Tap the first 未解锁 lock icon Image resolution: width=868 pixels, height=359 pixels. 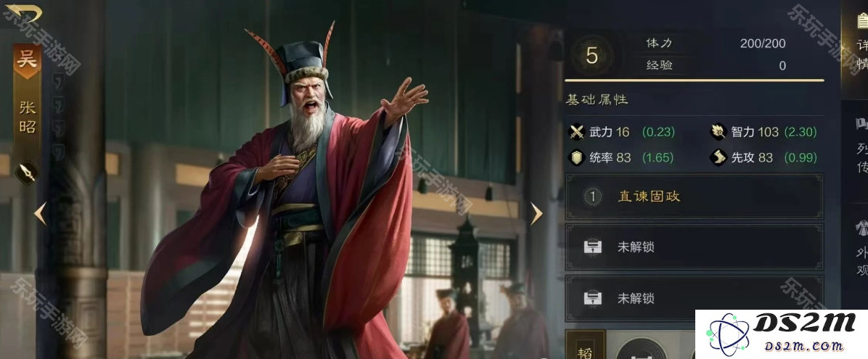tap(592, 247)
